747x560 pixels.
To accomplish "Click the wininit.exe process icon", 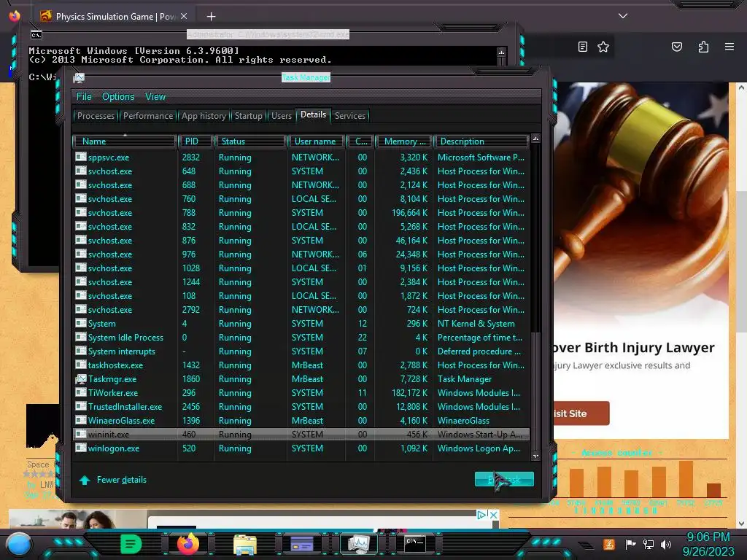I will [81, 434].
